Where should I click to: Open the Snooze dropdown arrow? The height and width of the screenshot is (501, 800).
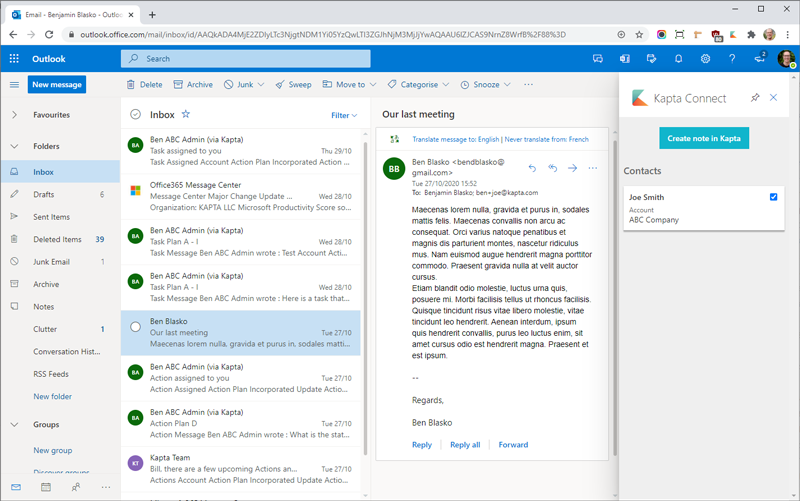point(507,85)
